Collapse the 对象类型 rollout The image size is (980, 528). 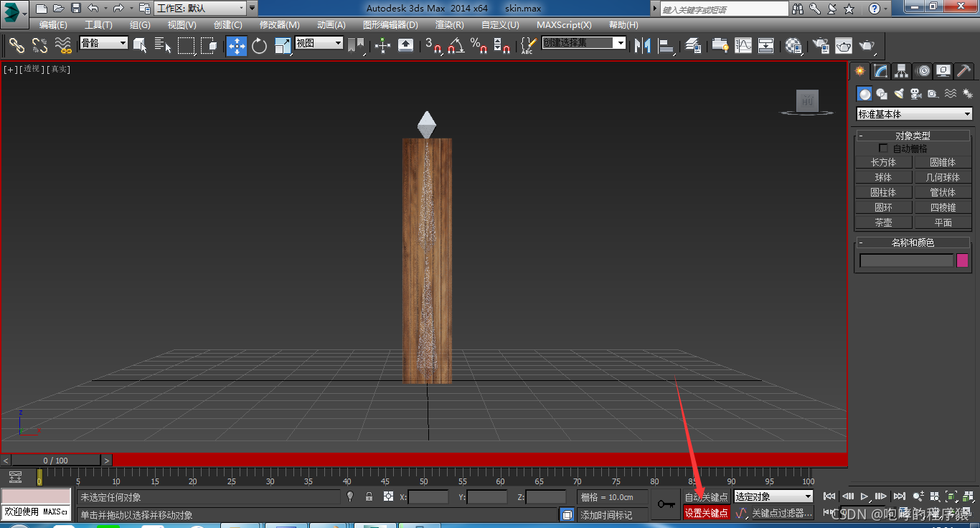[x=914, y=136]
